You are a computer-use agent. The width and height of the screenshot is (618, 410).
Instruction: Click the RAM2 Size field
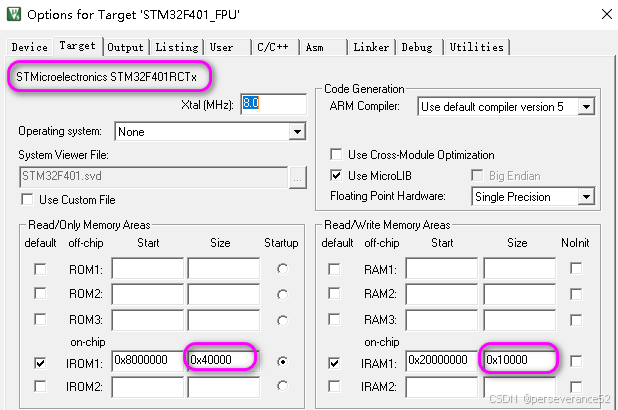pyautogui.click(x=520, y=294)
